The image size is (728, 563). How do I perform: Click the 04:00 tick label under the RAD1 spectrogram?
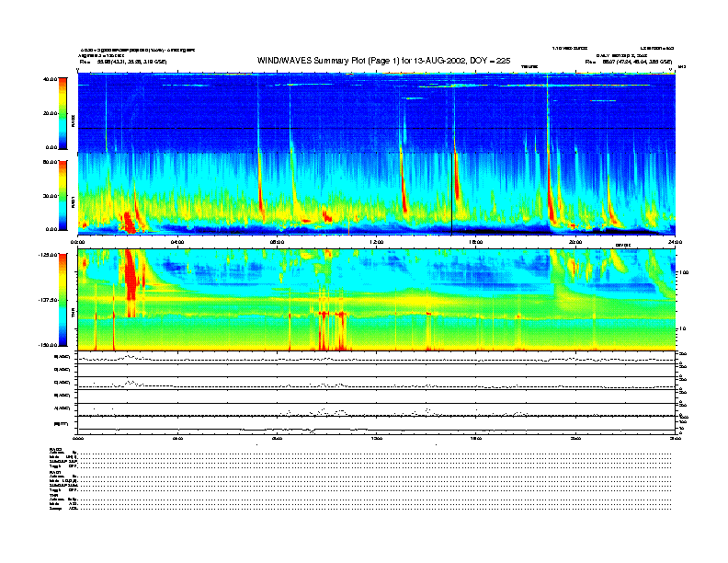(177, 242)
